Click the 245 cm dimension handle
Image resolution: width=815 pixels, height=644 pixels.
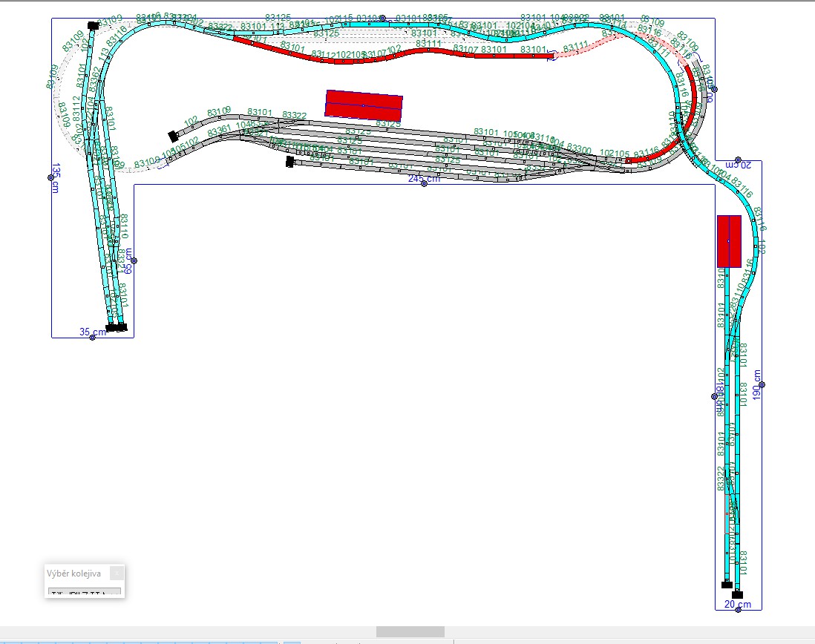[x=424, y=184]
